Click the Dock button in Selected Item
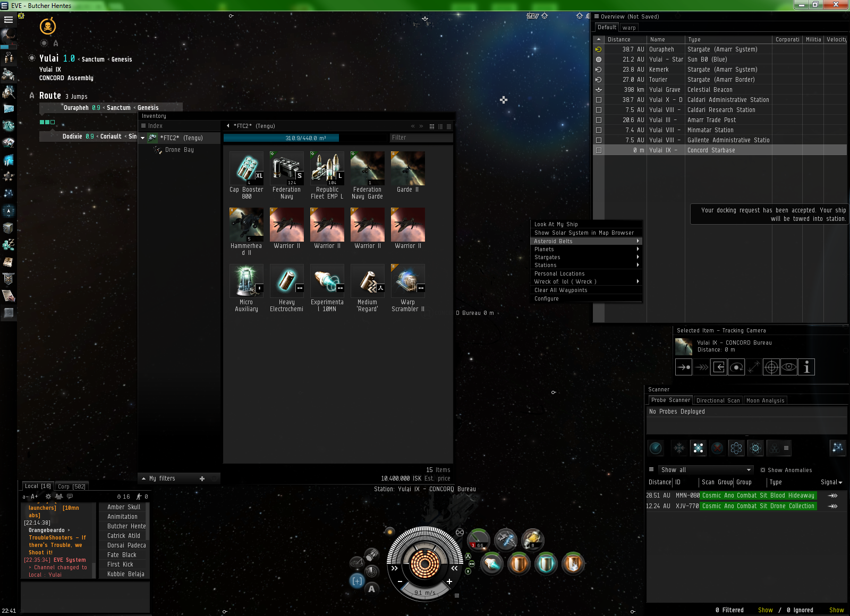The width and height of the screenshot is (850, 616). [x=719, y=367]
